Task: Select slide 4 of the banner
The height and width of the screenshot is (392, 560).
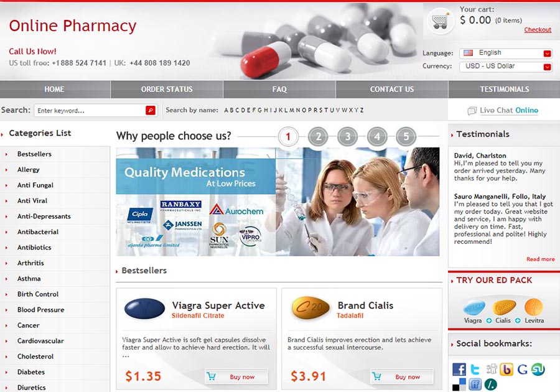Action: tap(377, 136)
